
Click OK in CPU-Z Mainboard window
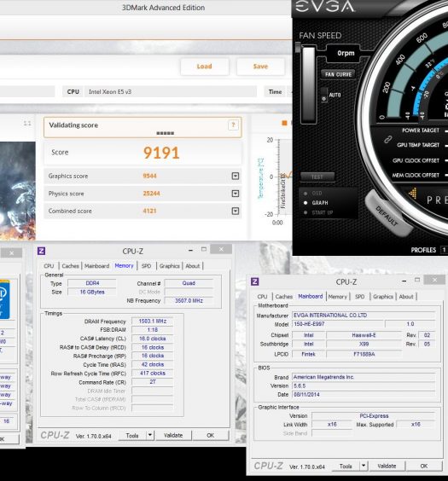[x=424, y=466]
